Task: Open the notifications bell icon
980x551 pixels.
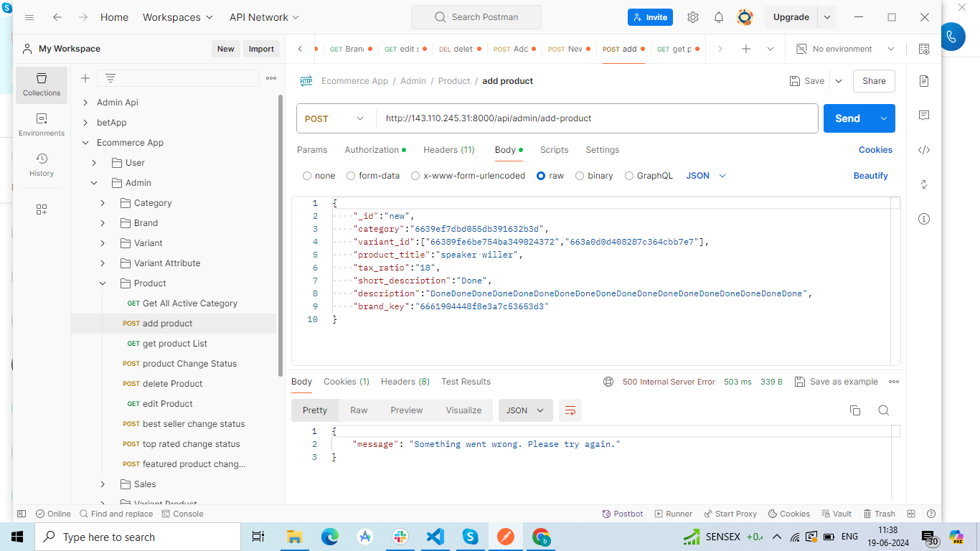Action: pos(718,17)
